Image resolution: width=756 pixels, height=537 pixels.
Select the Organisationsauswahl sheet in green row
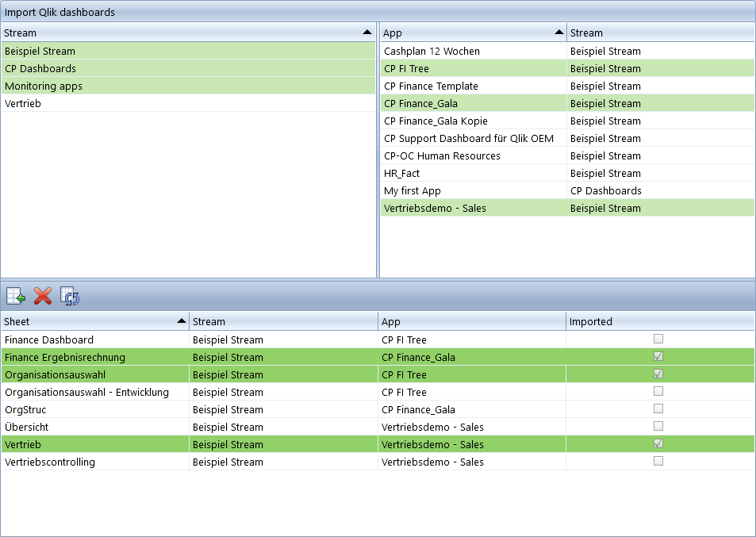[378, 374]
